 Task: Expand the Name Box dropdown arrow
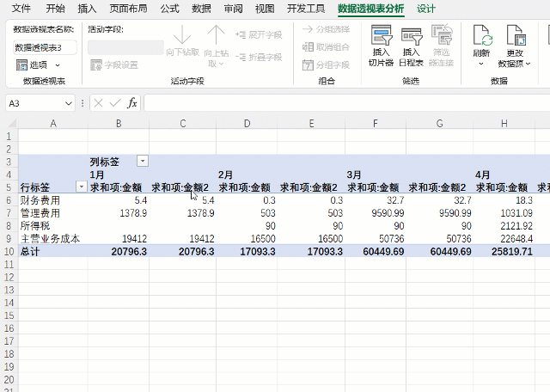point(79,103)
